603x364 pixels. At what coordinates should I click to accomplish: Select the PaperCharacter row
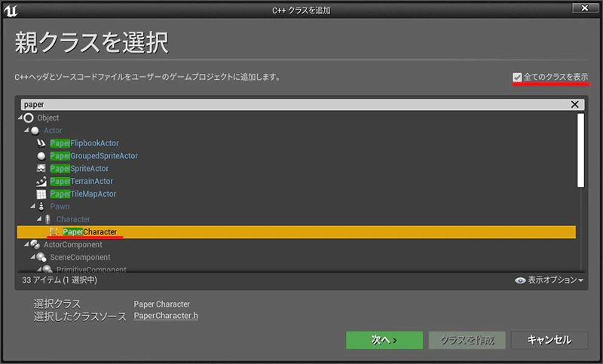(x=296, y=232)
